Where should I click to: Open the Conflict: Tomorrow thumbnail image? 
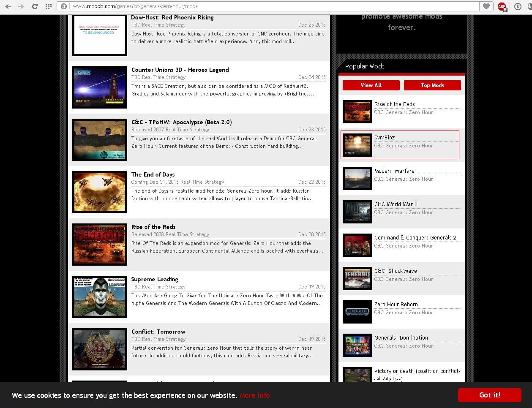pos(100,349)
